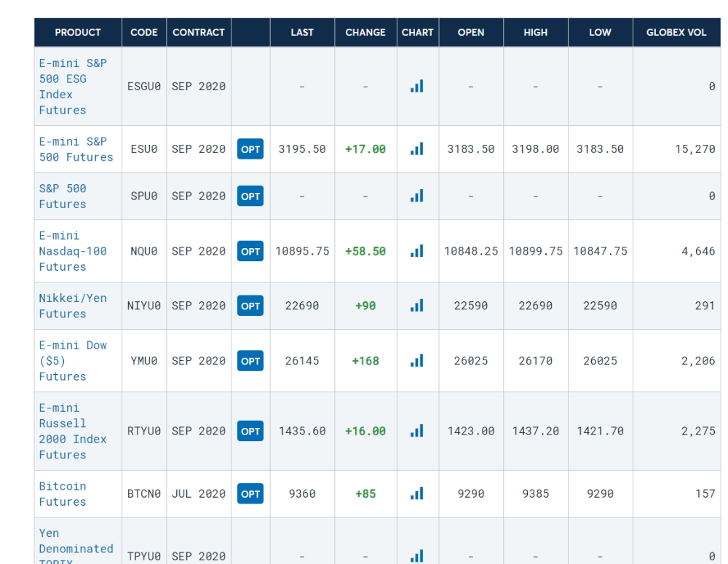Open Nikkei/Yen Futures link
The height and width of the screenshot is (564, 728).
coord(73,306)
